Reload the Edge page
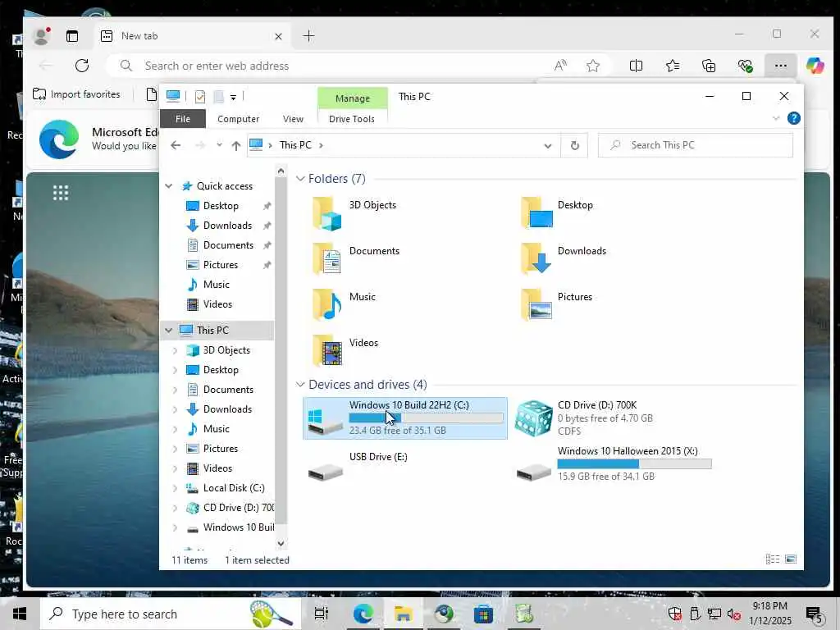This screenshot has width=840, height=630. (82, 66)
